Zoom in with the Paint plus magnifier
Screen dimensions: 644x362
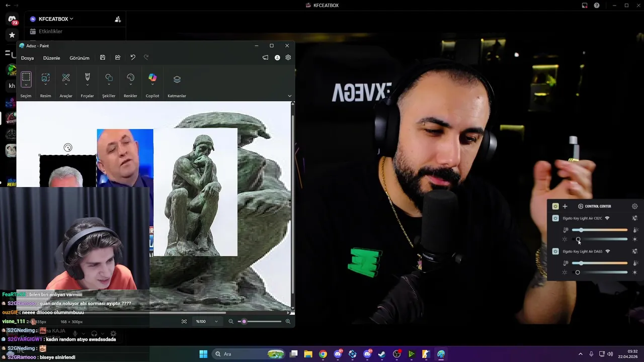[288, 321]
